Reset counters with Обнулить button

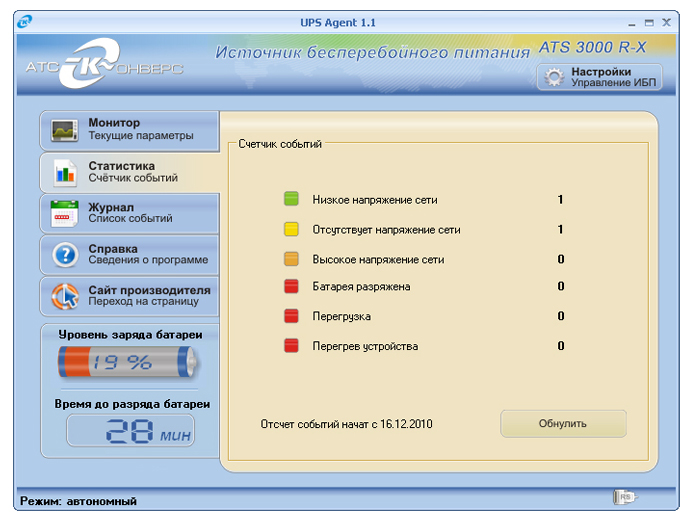click(563, 424)
